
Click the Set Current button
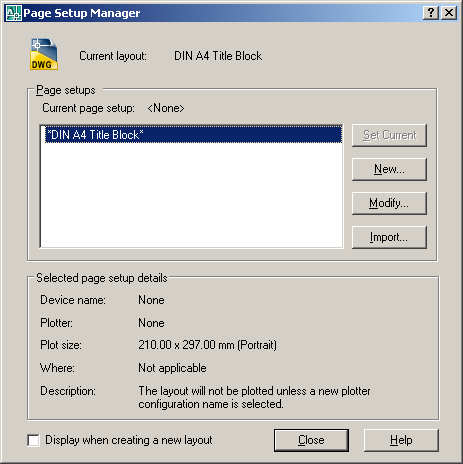click(x=389, y=135)
